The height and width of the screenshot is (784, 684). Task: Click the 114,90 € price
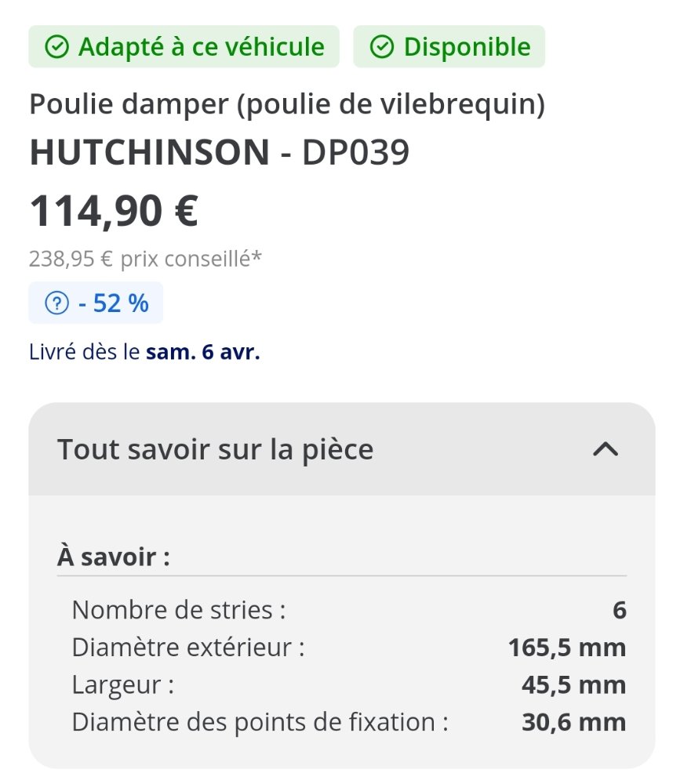(x=114, y=209)
